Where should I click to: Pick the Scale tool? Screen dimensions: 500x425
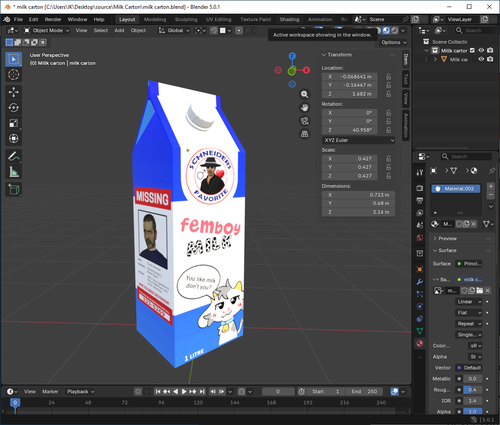(x=14, y=123)
